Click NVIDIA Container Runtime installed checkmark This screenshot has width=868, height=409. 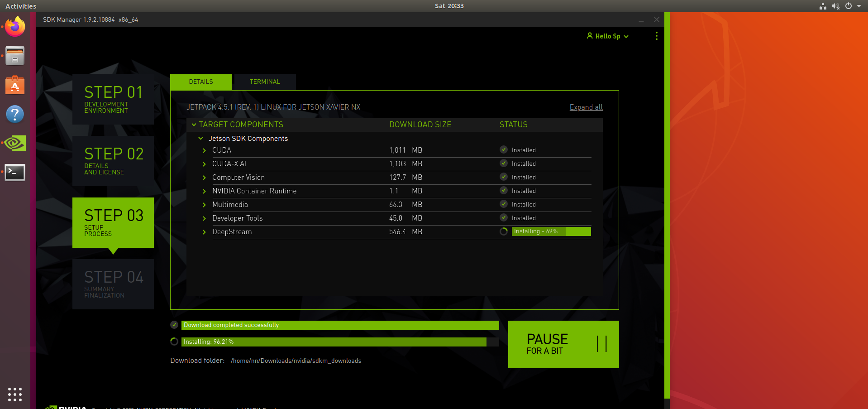(504, 190)
